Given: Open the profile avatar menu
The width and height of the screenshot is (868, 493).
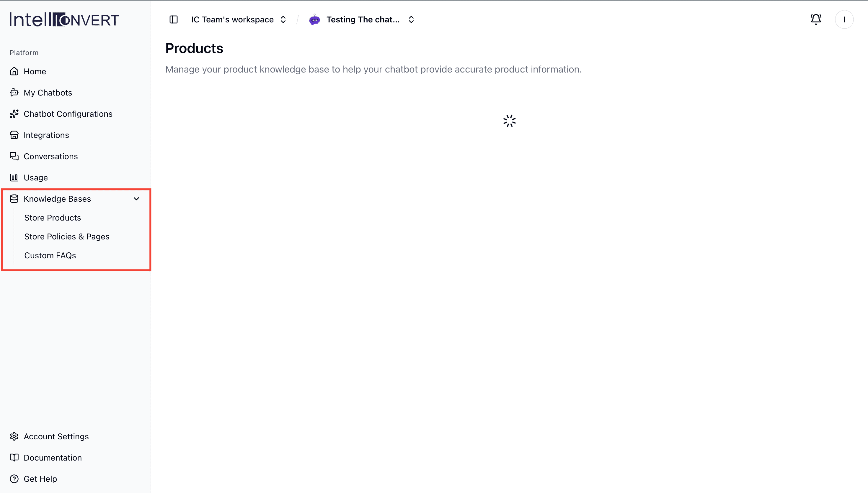Looking at the screenshot, I should click(x=844, y=19).
